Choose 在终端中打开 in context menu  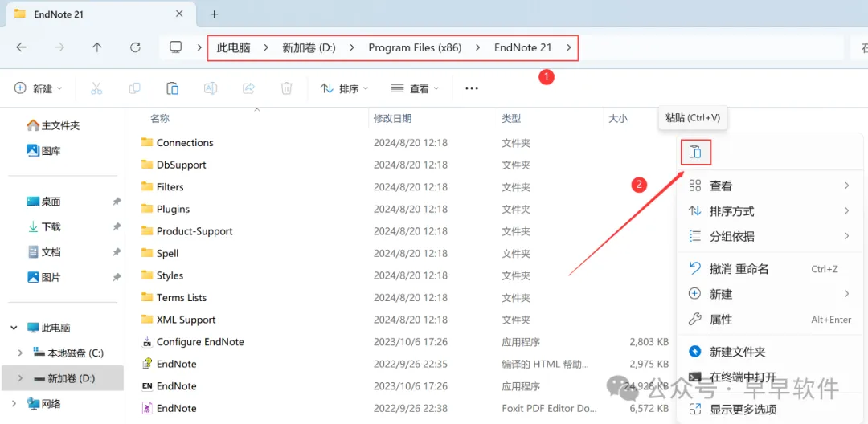pyautogui.click(x=770, y=377)
